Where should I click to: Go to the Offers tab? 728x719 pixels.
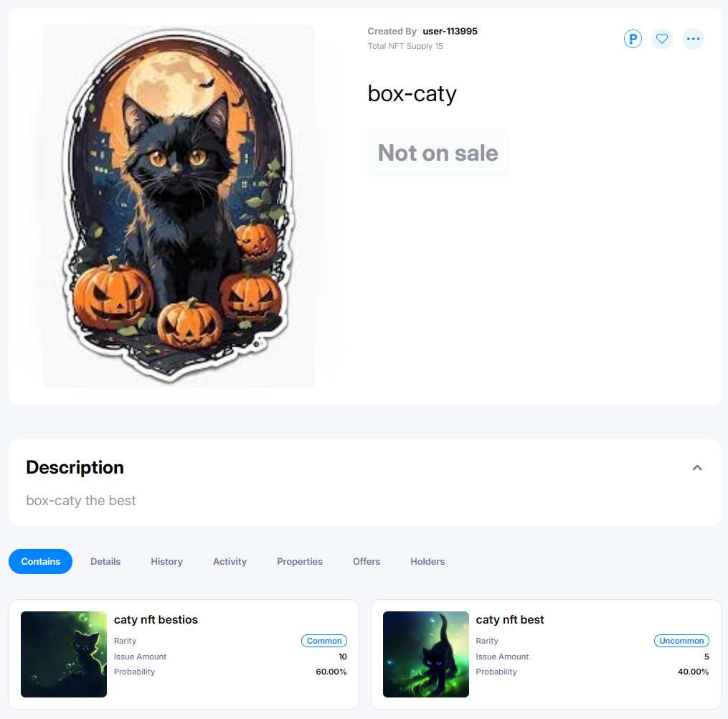tap(367, 561)
